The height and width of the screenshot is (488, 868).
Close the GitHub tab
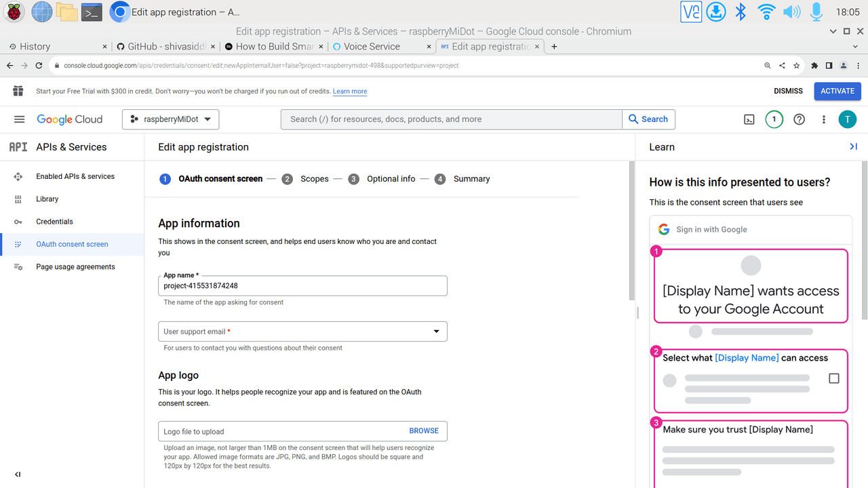213,46
